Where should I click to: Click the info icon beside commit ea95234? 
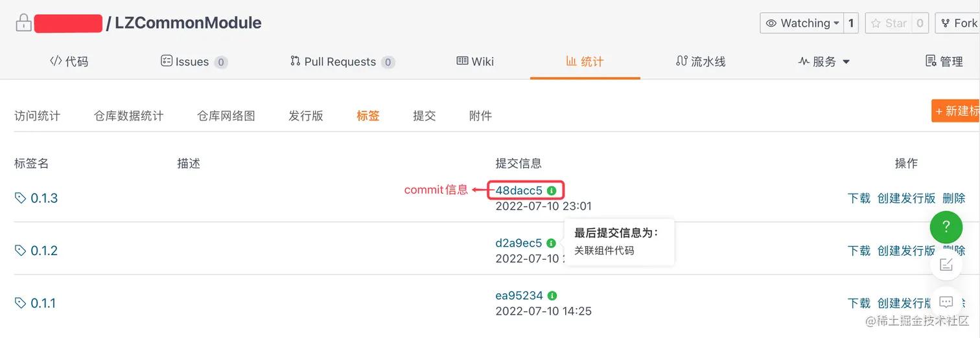coord(552,296)
